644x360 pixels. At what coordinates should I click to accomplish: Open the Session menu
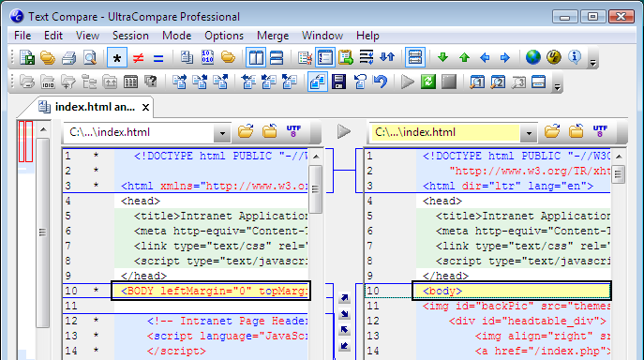[x=130, y=36]
